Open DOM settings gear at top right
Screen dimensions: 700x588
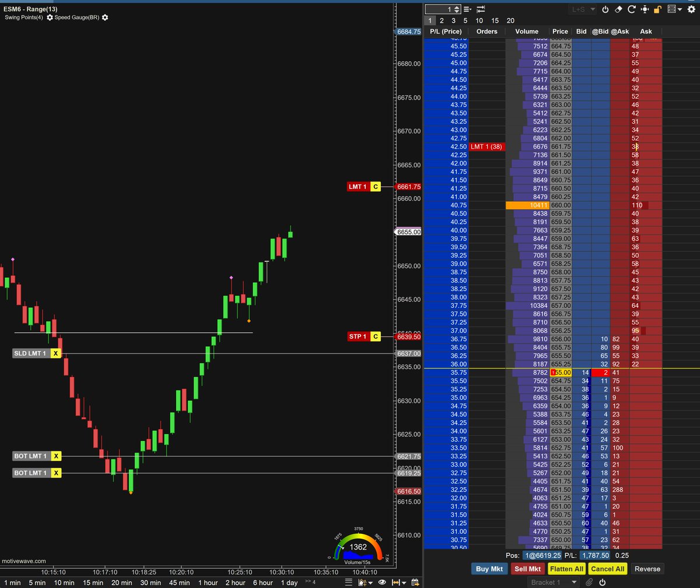tap(690, 9)
